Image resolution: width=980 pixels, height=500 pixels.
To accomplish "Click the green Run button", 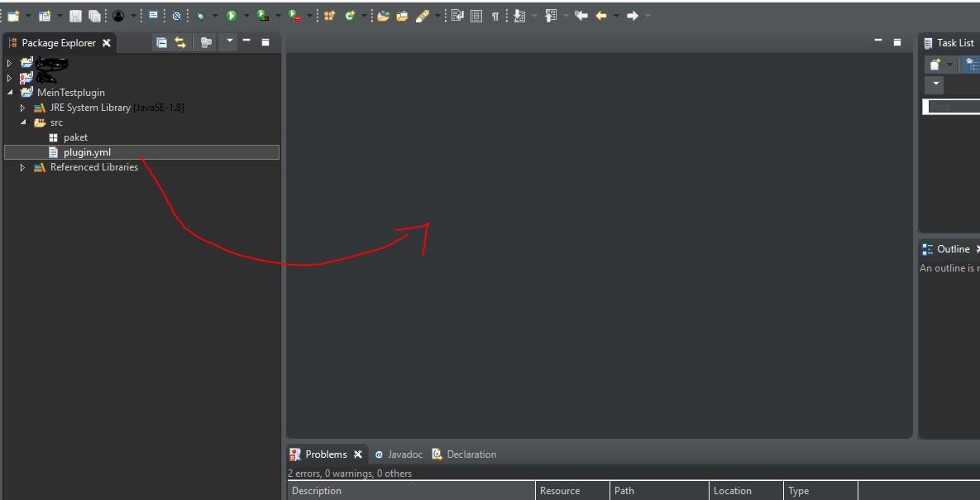I will click(x=232, y=16).
